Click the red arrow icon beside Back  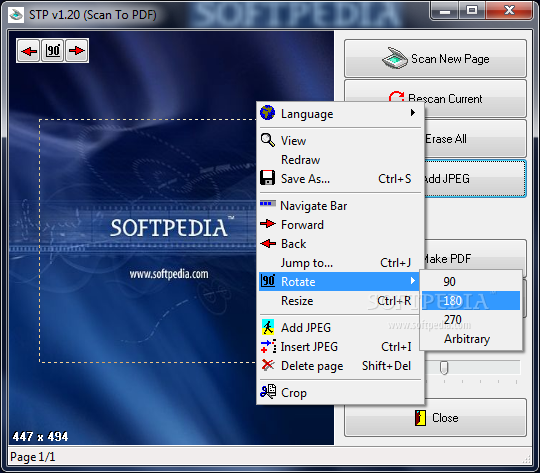[268, 243]
